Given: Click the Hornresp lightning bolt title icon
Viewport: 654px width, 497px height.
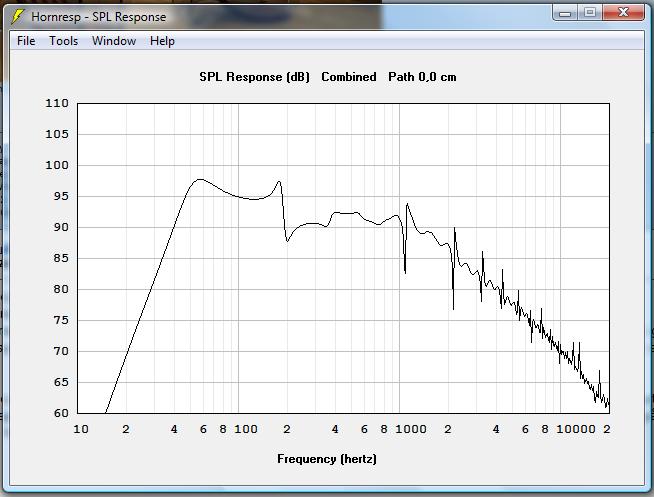Looking at the screenshot, I should coord(18,17).
